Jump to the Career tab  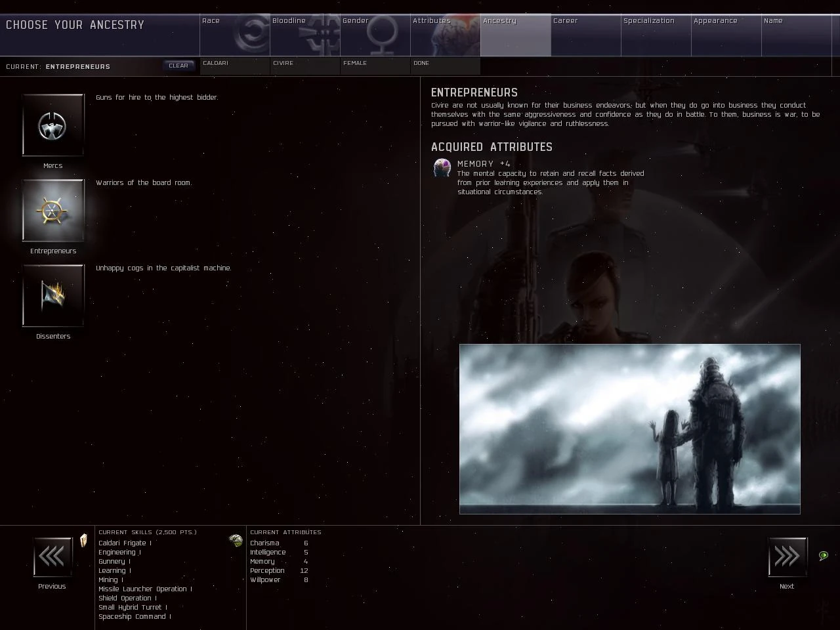[x=586, y=35]
